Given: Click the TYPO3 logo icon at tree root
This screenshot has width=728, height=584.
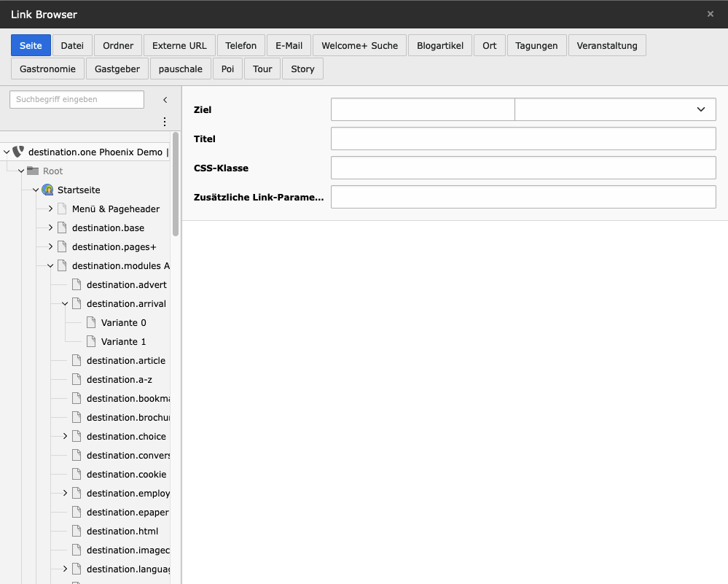Looking at the screenshot, I should (x=18, y=152).
